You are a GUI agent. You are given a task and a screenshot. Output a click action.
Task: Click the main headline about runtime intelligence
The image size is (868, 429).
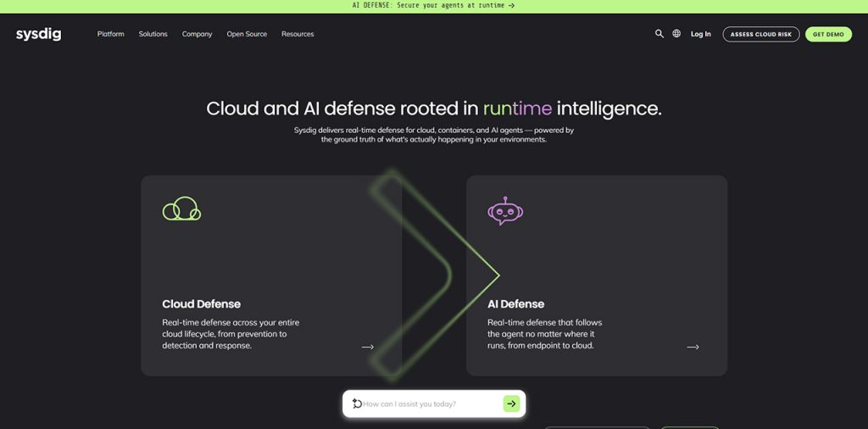434,109
